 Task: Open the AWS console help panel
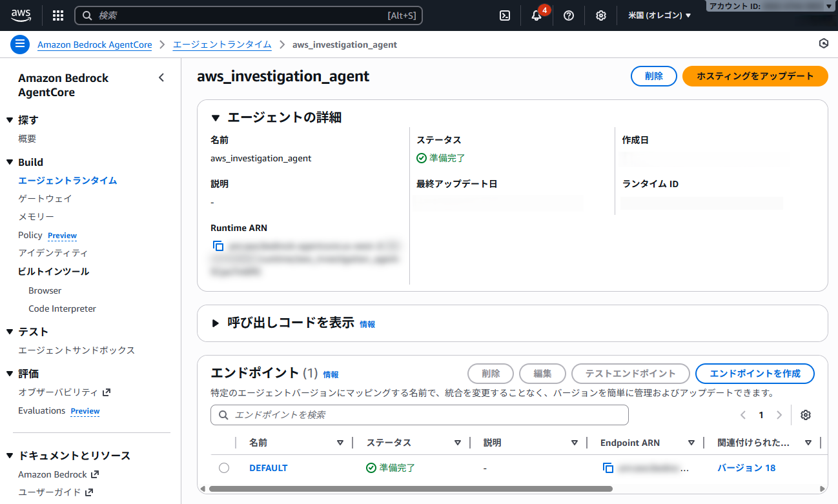[569, 15]
